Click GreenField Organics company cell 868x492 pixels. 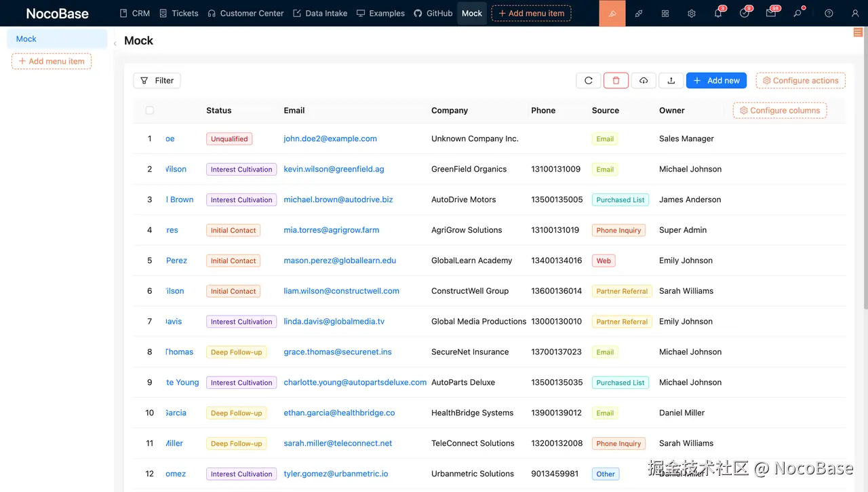[x=469, y=169]
